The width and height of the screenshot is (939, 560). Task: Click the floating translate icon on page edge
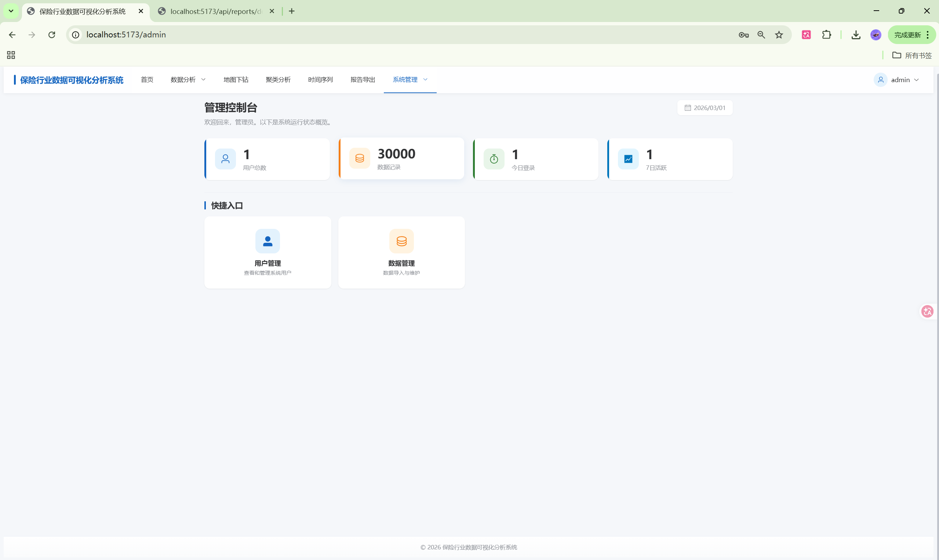(x=927, y=311)
